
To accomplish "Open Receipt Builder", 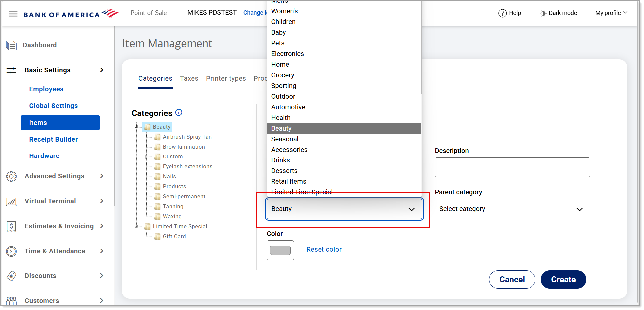I will click(x=53, y=139).
